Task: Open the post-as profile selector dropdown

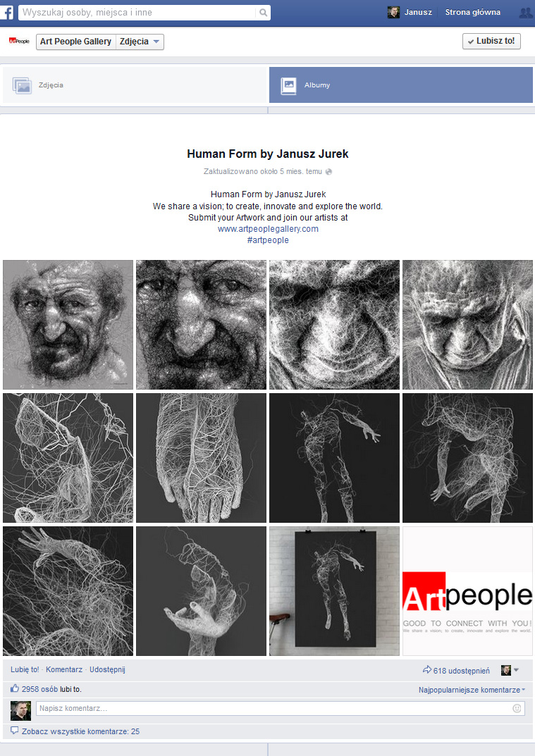Action: [x=510, y=670]
